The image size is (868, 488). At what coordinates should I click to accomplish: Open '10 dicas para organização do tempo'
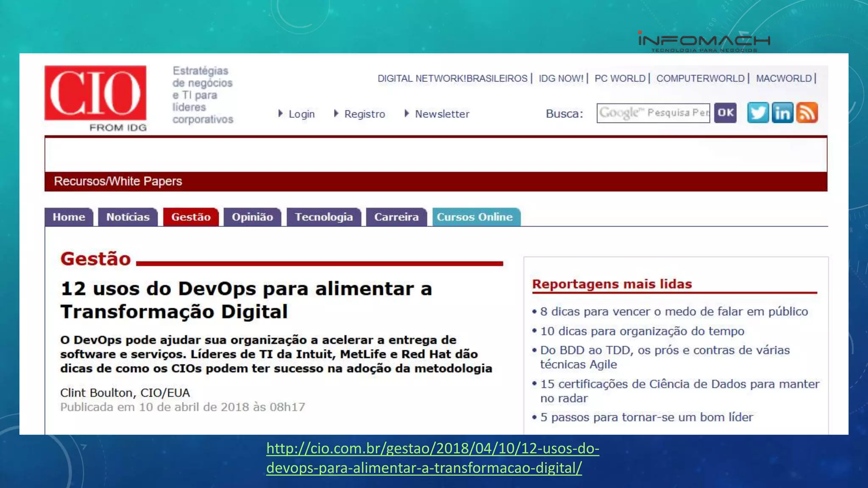click(642, 331)
